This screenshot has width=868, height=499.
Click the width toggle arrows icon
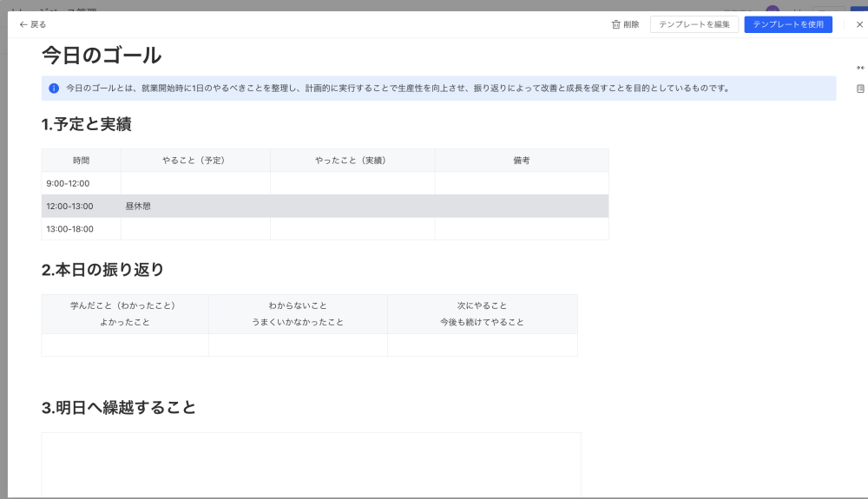860,68
